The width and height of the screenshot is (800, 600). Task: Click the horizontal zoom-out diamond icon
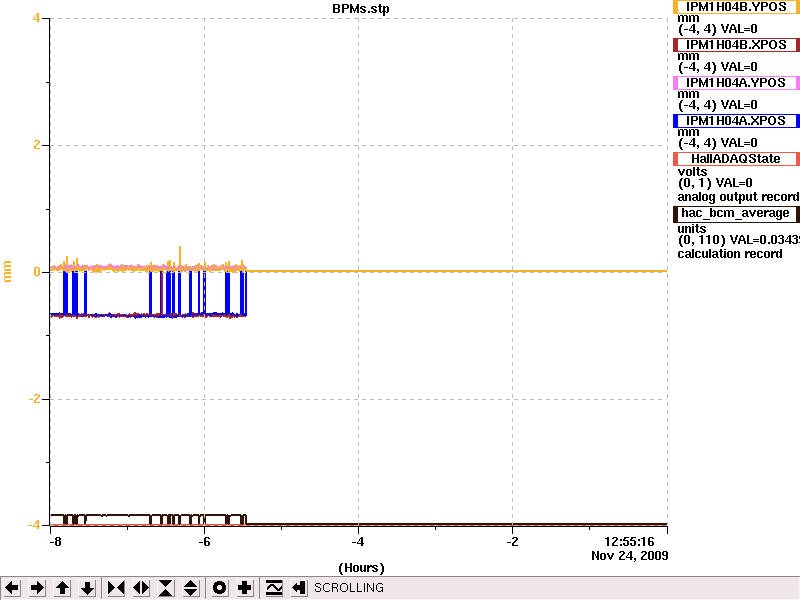(x=141, y=588)
